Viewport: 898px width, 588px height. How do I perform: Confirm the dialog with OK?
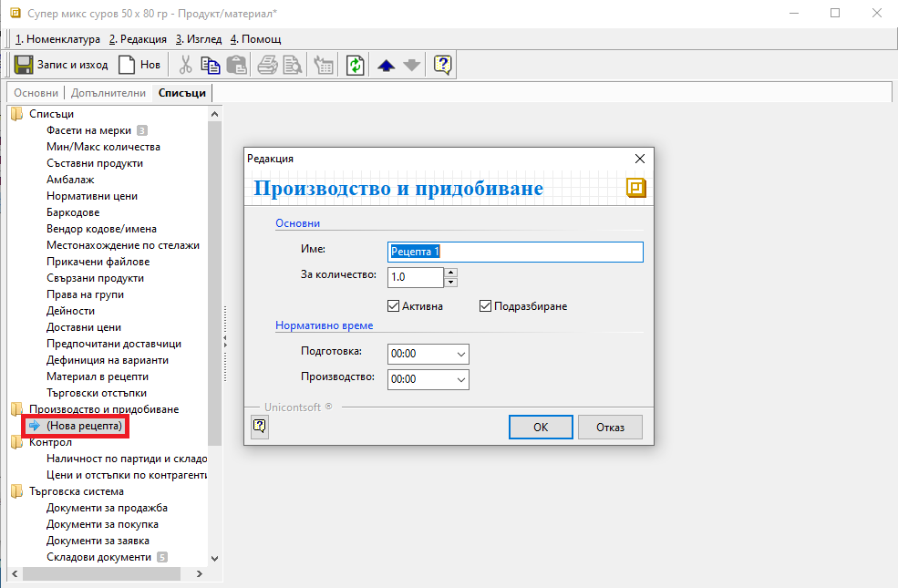click(541, 427)
